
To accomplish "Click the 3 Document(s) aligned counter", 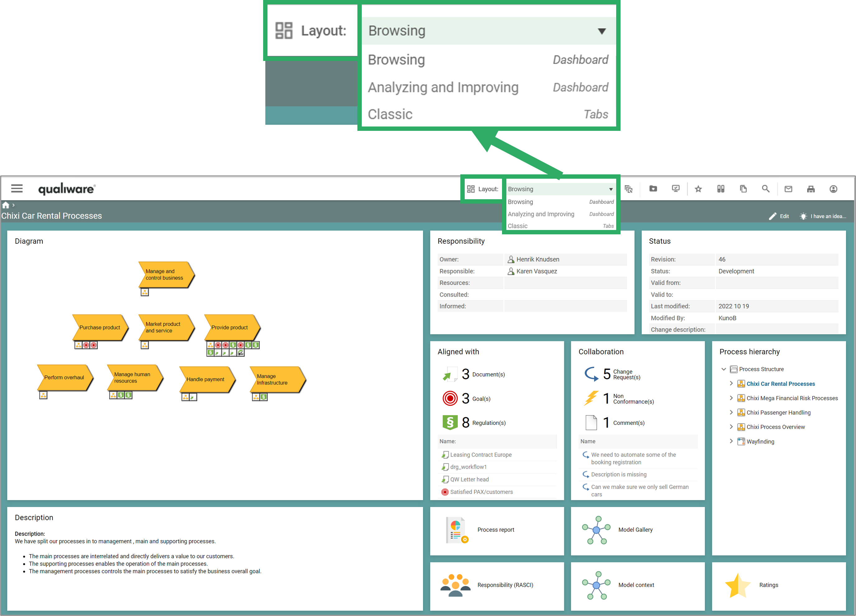I will [x=474, y=374].
